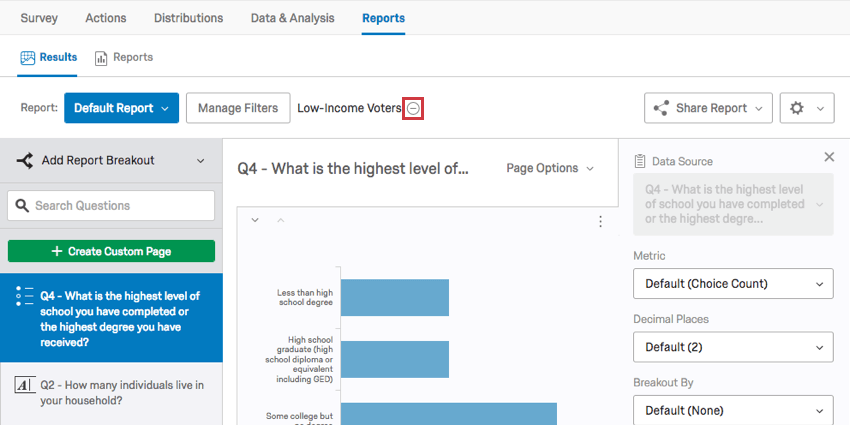Screen dimensions: 850x425
Task: Click the Manage Filters button
Action: tap(238, 108)
